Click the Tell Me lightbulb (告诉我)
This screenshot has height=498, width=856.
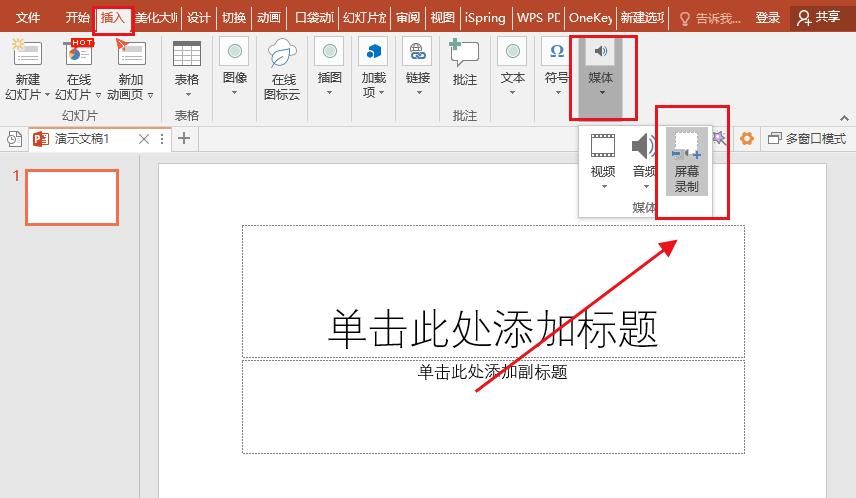pos(684,19)
